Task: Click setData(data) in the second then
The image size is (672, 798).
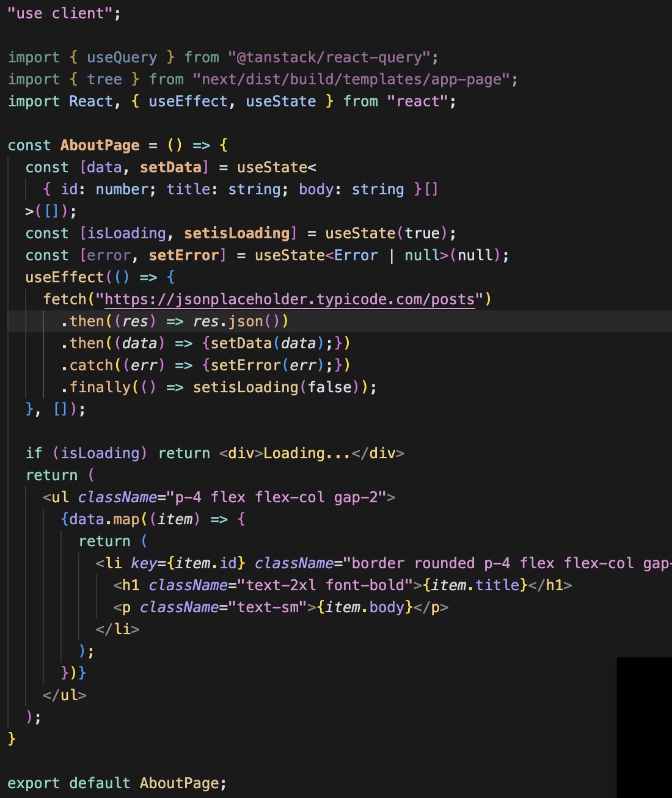Action: 268,343
